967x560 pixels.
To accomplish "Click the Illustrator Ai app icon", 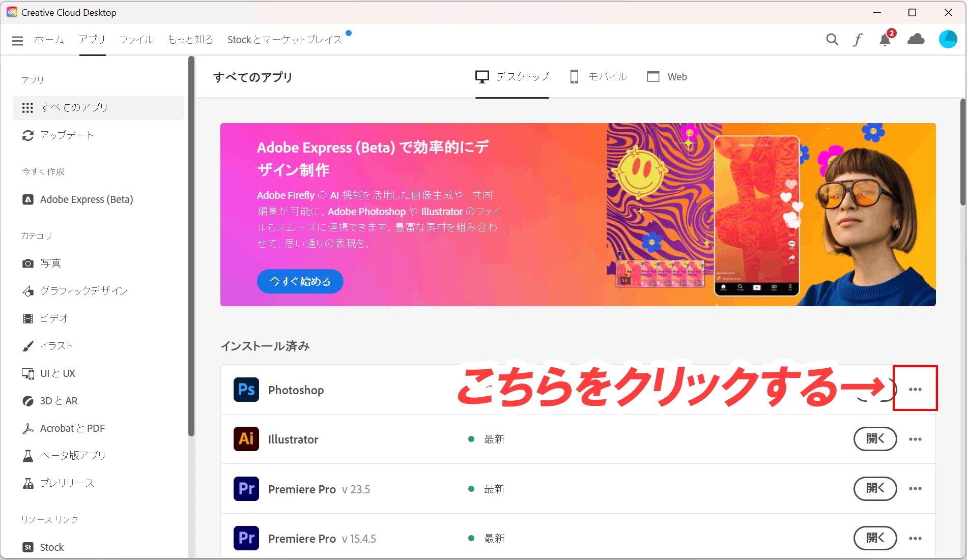I will (246, 439).
